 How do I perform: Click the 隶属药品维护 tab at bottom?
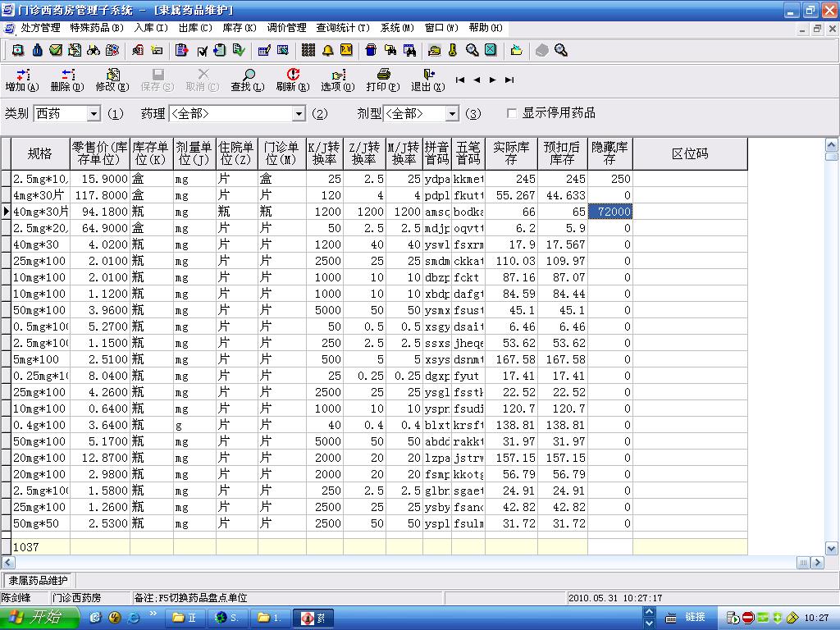click(x=39, y=580)
